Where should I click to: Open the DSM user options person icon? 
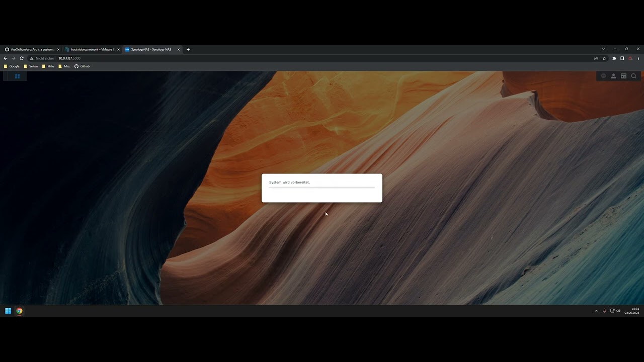(613, 76)
